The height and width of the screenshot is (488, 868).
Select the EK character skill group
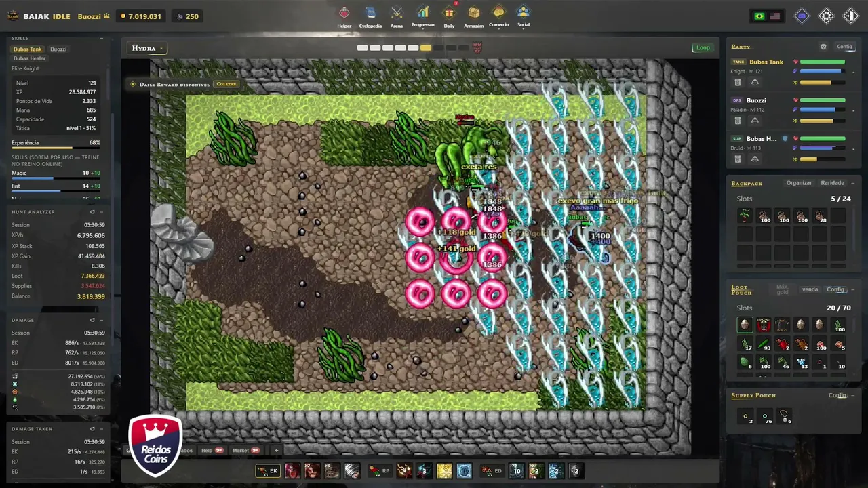click(x=267, y=470)
